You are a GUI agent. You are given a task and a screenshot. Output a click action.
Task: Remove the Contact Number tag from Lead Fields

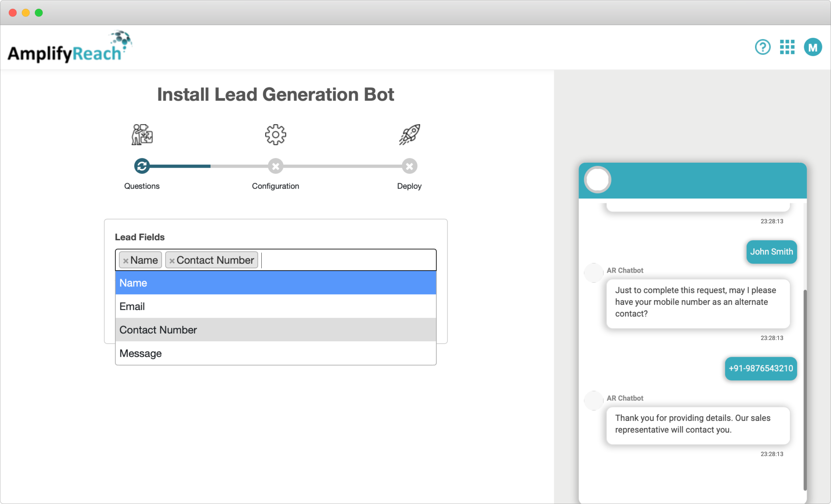(x=172, y=260)
